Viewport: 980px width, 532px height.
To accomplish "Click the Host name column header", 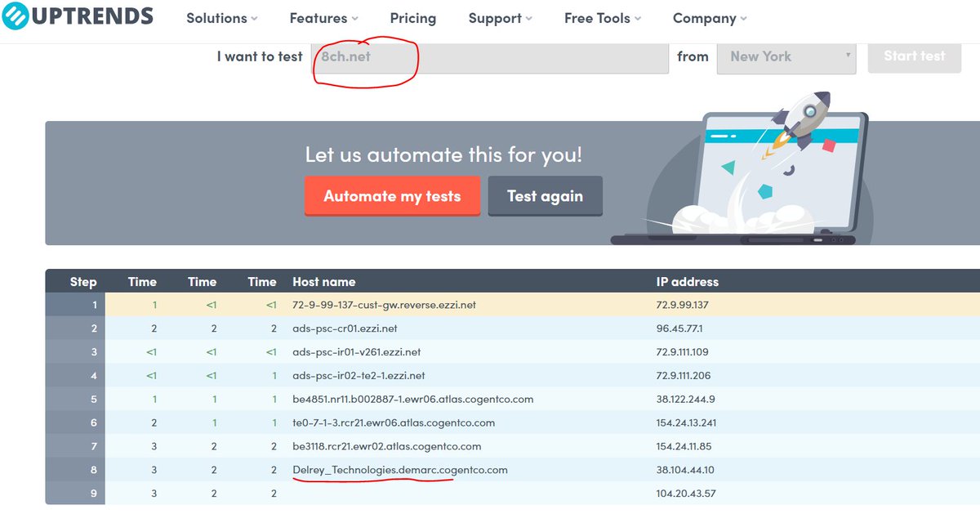I will (x=324, y=282).
